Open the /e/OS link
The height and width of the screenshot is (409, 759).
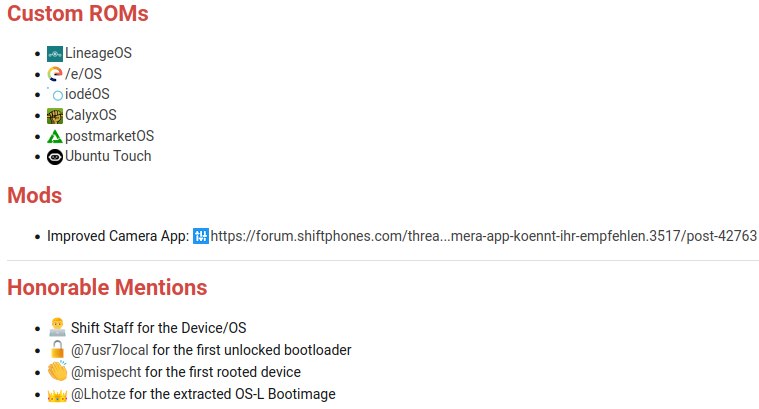coord(83,74)
